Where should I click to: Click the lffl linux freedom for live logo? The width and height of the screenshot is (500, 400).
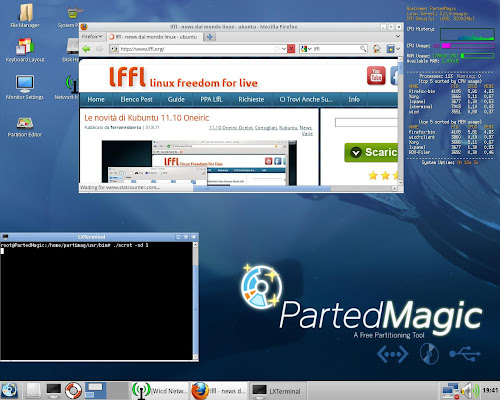tap(183, 77)
